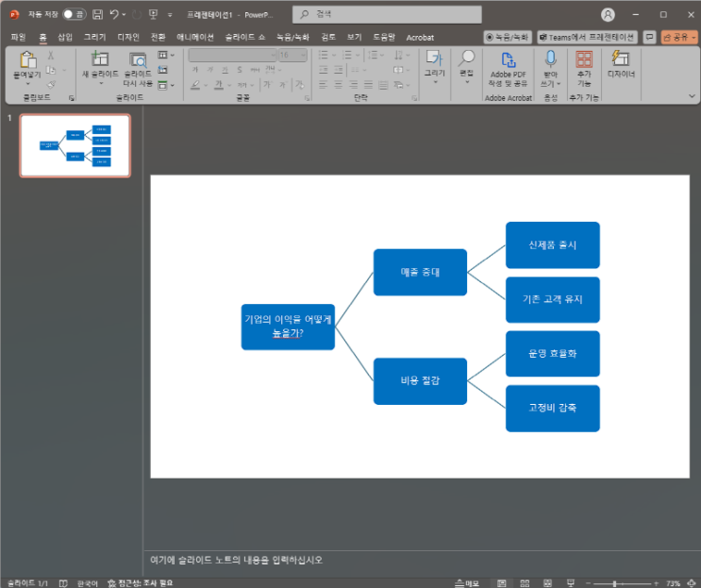Switch to the Insert (삽입) tab

coord(65,37)
